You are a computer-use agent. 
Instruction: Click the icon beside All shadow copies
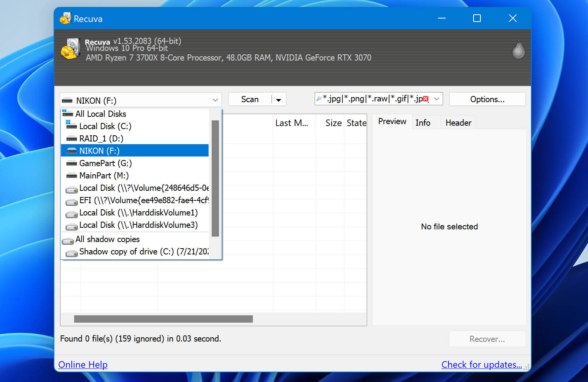pyautogui.click(x=67, y=241)
